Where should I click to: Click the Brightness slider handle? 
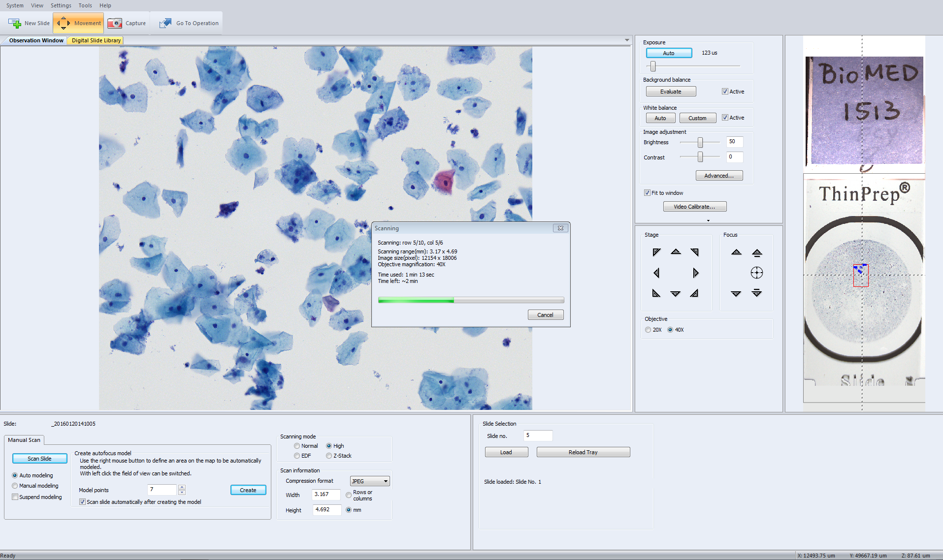point(700,142)
